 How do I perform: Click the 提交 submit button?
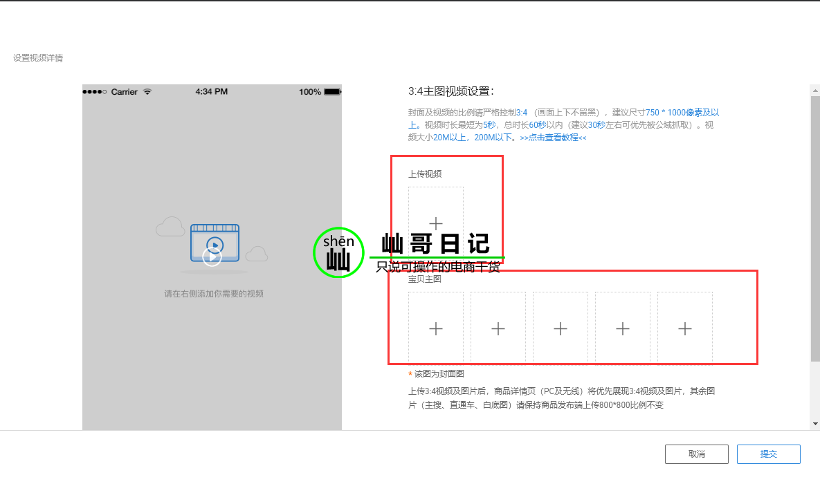[768, 454]
